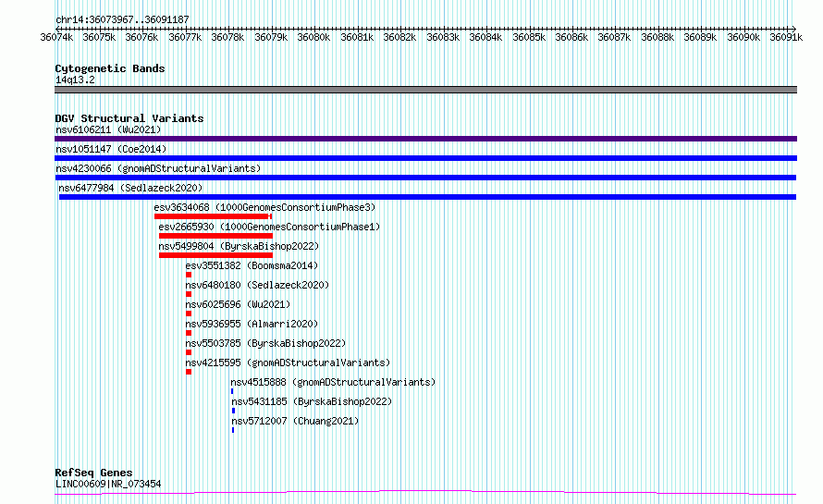Select the purple nsv6106211 variant bar
The width and height of the screenshot is (823, 504).
tap(425, 139)
